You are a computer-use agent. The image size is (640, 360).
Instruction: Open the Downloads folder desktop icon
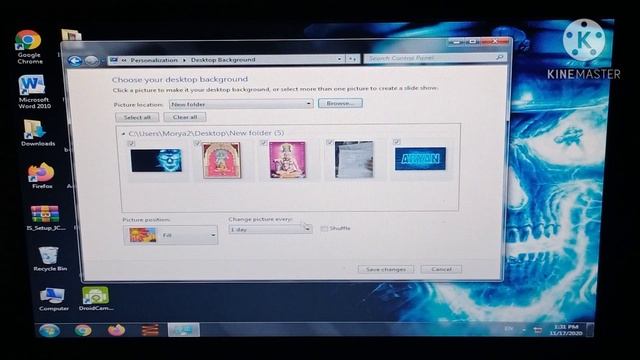[x=37, y=133]
